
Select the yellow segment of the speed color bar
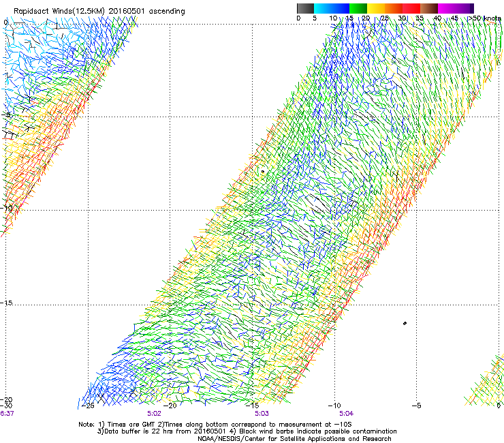(x=376, y=8)
